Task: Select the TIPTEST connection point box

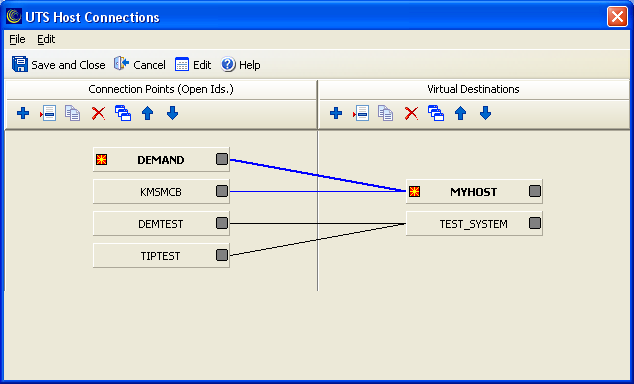Action: pyautogui.click(x=161, y=255)
